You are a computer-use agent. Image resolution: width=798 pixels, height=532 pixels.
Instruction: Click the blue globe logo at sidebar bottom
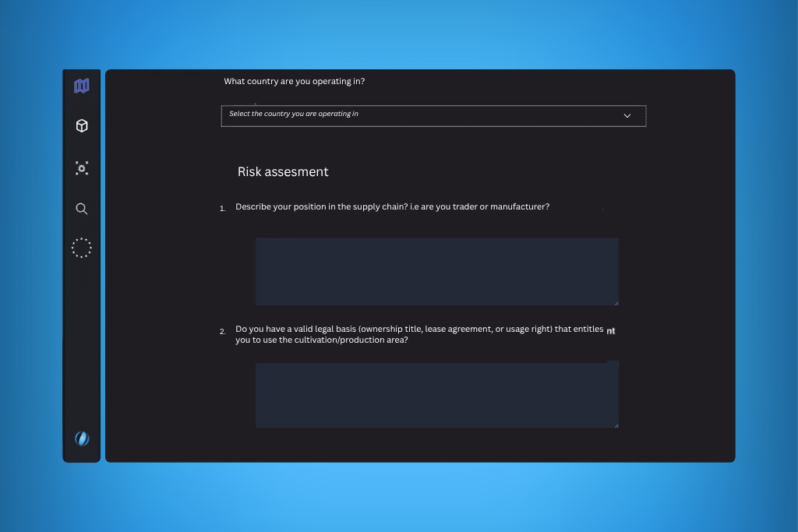coord(82,439)
